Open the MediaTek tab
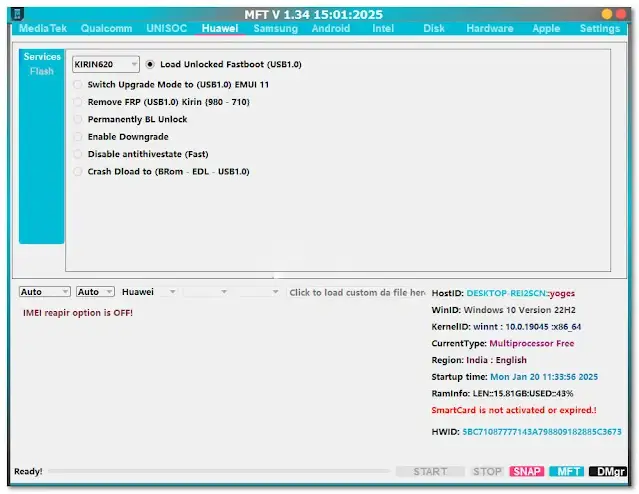Screen dimensions: 639x494 pyautogui.click(x=43, y=28)
